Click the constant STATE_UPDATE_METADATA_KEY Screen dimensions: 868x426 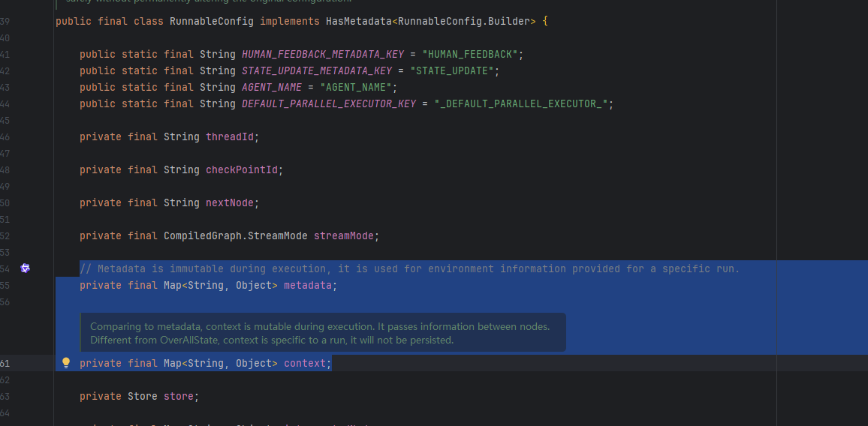click(x=317, y=70)
